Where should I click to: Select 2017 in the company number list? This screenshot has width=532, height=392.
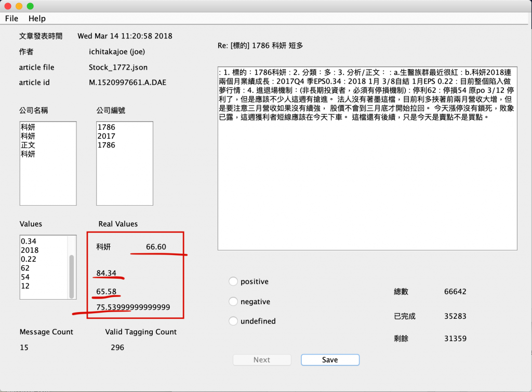click(x=106, y=136)
